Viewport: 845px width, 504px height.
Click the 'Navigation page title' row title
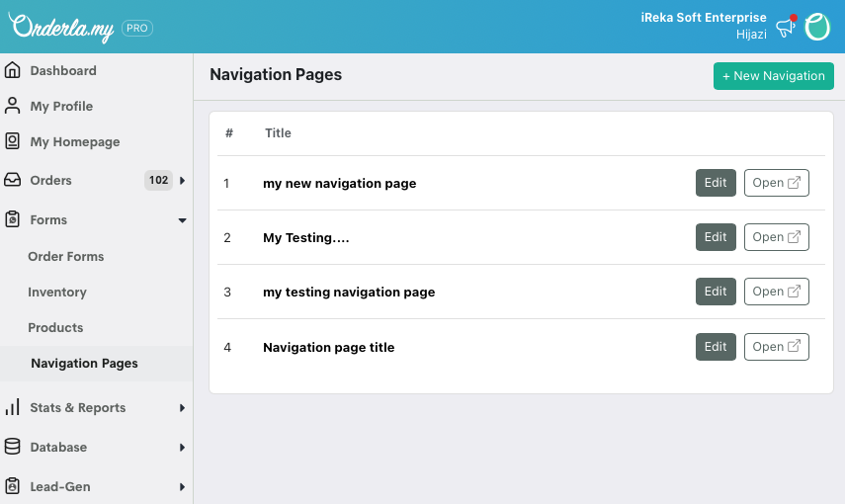point(328,347)
